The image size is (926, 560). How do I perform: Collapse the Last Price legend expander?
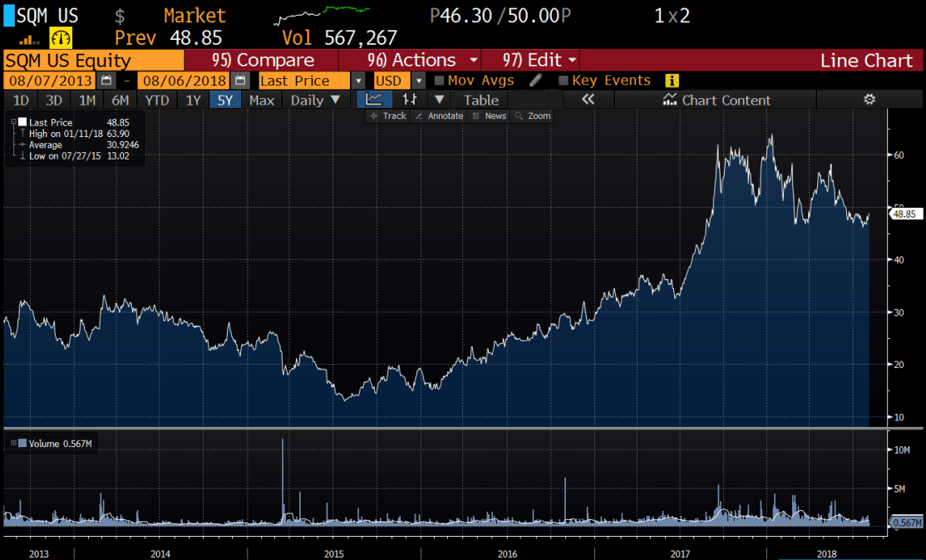(x=13, y=122)
